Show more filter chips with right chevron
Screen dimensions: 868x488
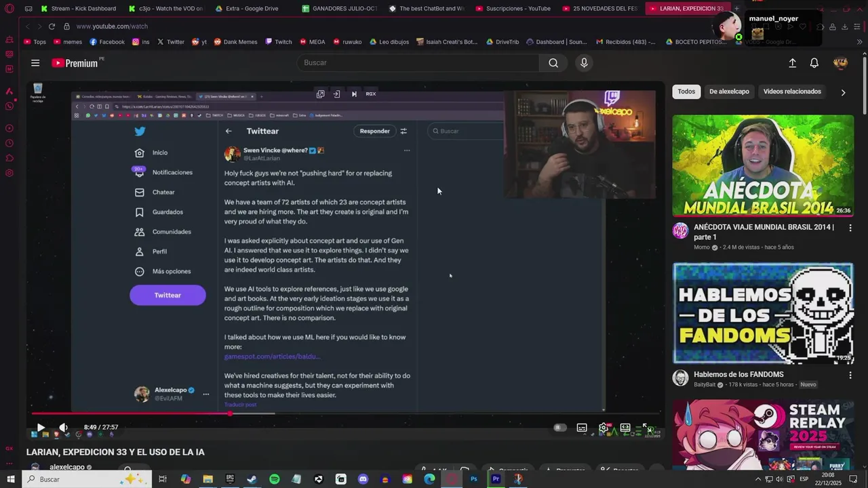[x=843, y=92]
